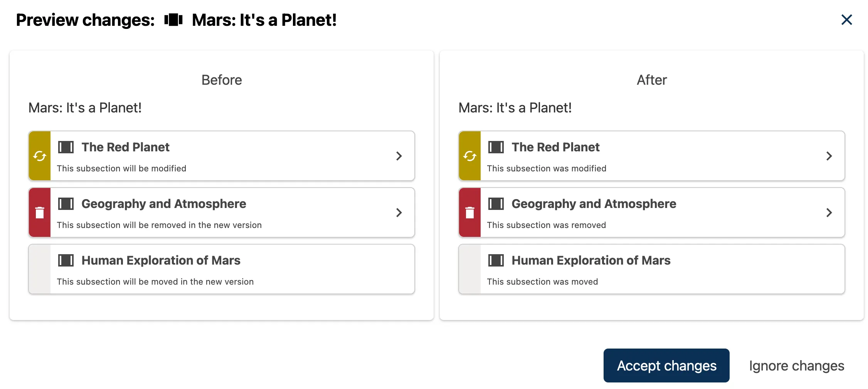
Task: Click the Mars: It's a Planet! heading in Before
Action: coord(85,107)
